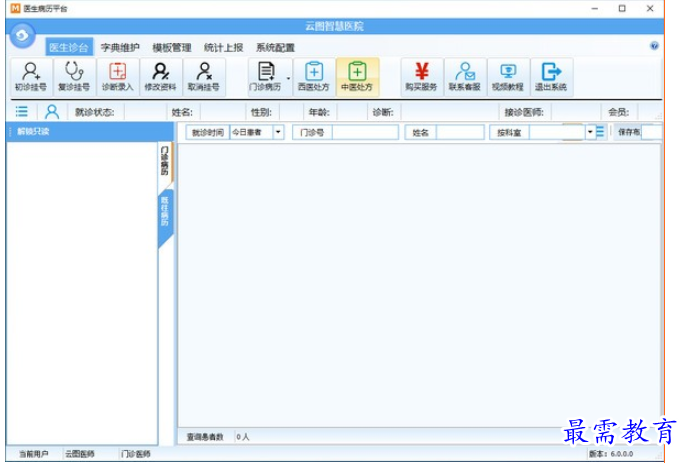The height and width of the screenshot is (463, 685).
Task: Open 诊断录入 diagnosis entry
Action: [x=117, y=77]
